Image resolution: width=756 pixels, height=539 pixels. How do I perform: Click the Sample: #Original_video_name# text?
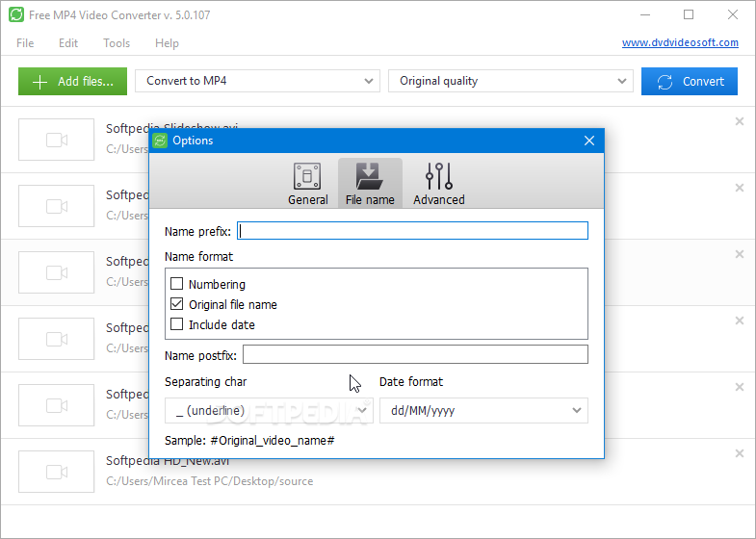249,440
